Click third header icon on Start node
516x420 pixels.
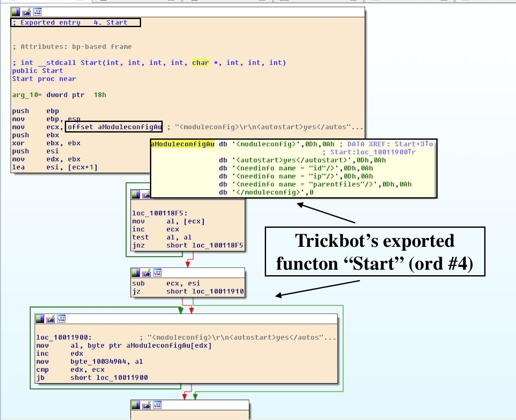(x=37, y=12)
